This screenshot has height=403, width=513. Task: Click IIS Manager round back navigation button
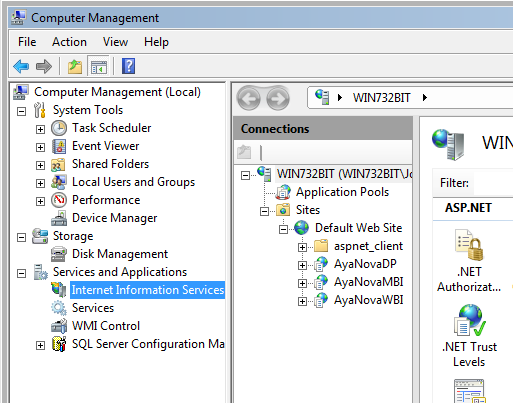pyautogui.click(x=248, y=99)
